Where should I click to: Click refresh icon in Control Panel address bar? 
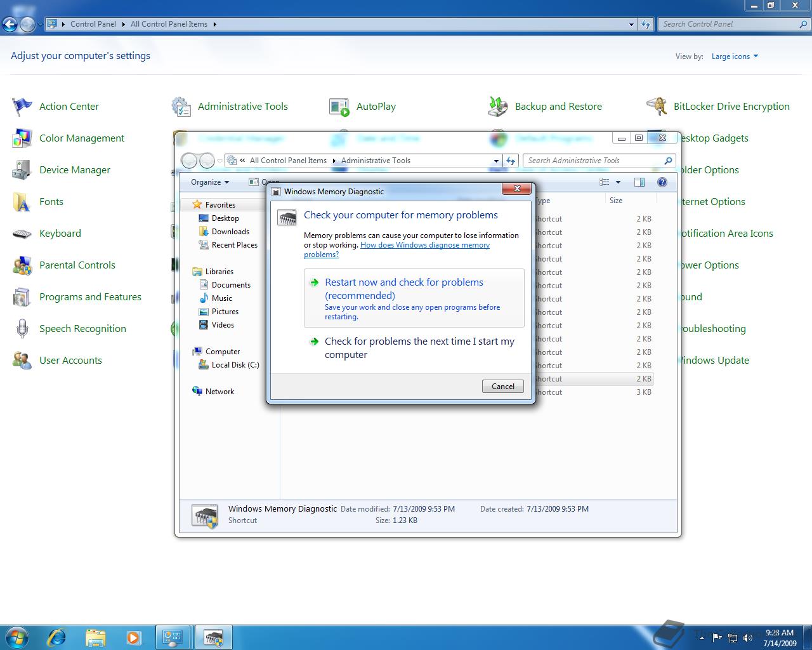click(x=646, y=24)
